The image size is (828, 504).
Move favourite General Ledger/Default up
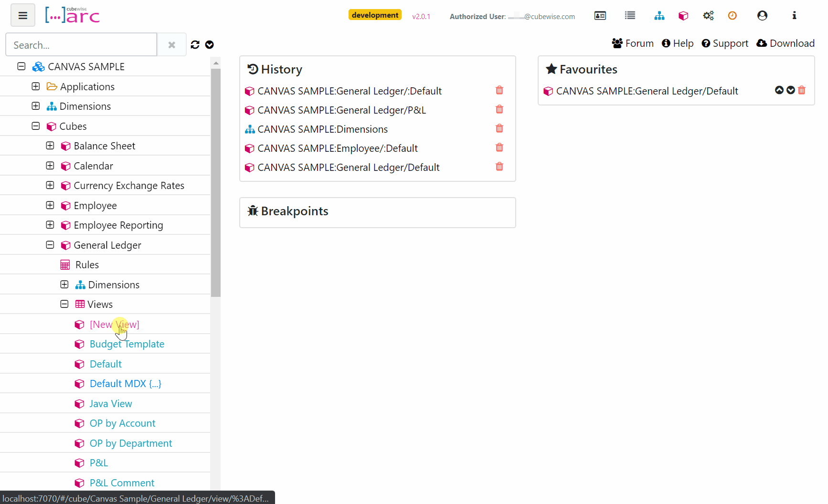(x=779, y=90)
